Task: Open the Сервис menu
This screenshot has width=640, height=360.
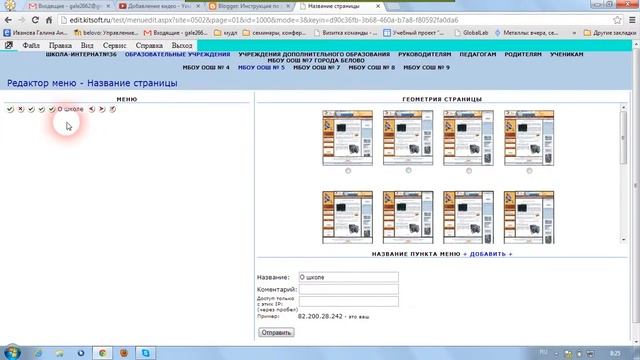Action: tap(114, 45)
